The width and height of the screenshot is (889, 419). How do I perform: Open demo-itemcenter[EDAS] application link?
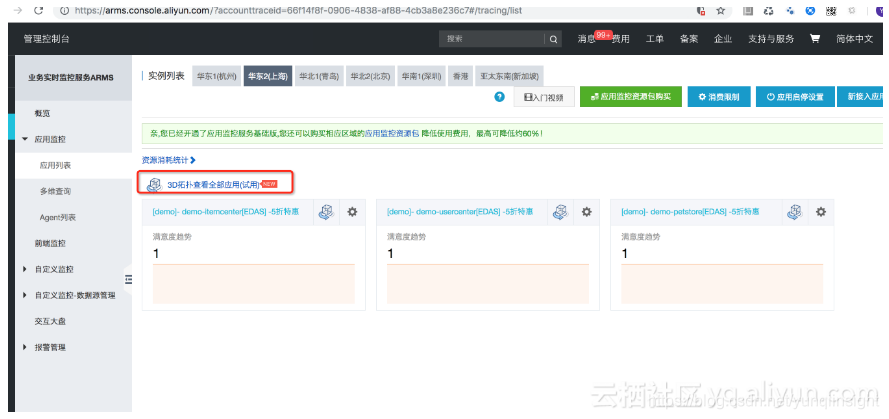(x=226, y=212)
